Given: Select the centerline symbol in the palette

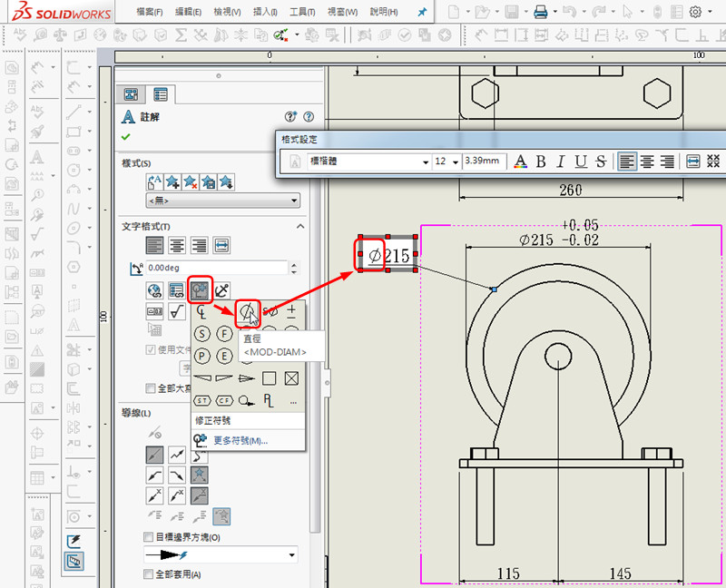Looking at the screenshot, I should tap(202, 311).
